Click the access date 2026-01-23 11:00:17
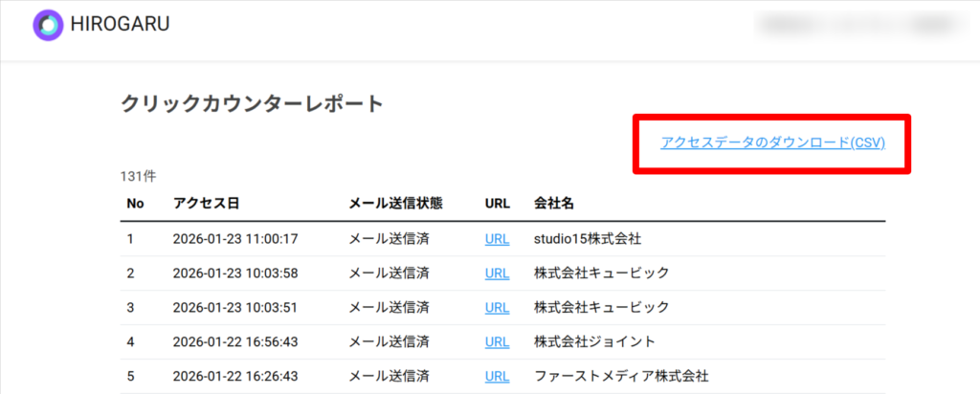The width and height of the screenshot is (980, 394). click(x=234, y=238)
